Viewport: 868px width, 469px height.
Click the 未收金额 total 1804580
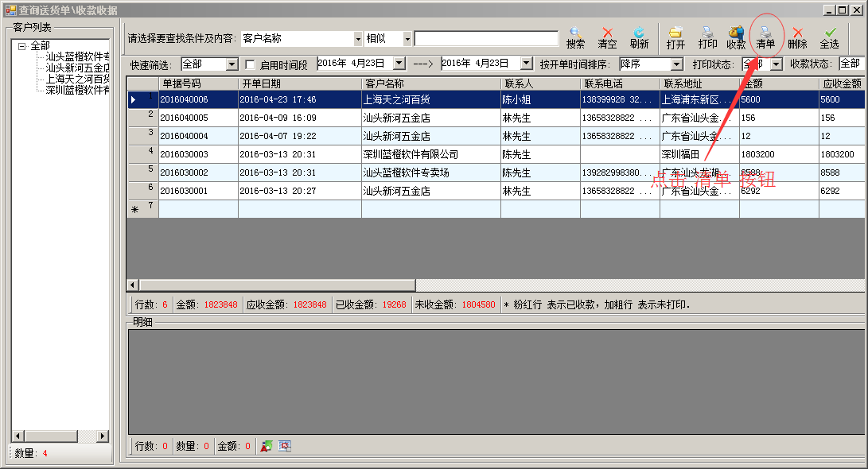[478, 304]
